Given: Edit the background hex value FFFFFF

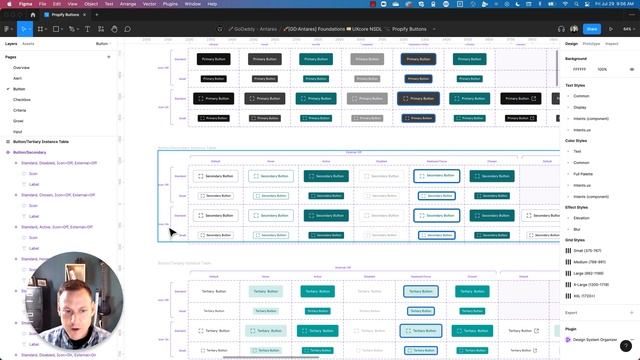Looking at the screenshot, I should point(579,69).
